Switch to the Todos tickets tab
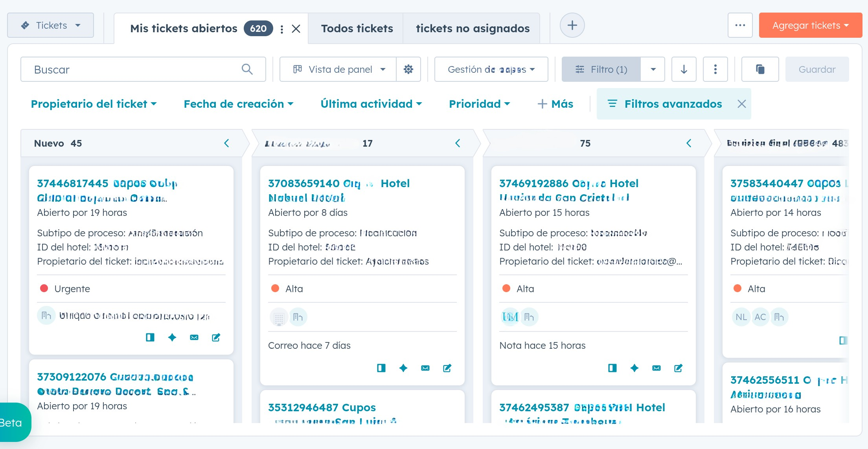 pos(356,28)
